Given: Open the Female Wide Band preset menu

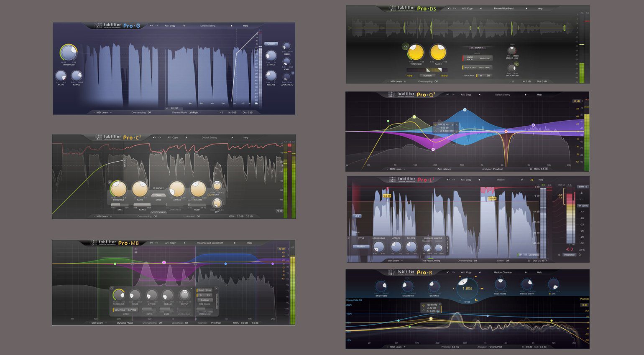Looking at the screenshot, I should pos(504,8).
